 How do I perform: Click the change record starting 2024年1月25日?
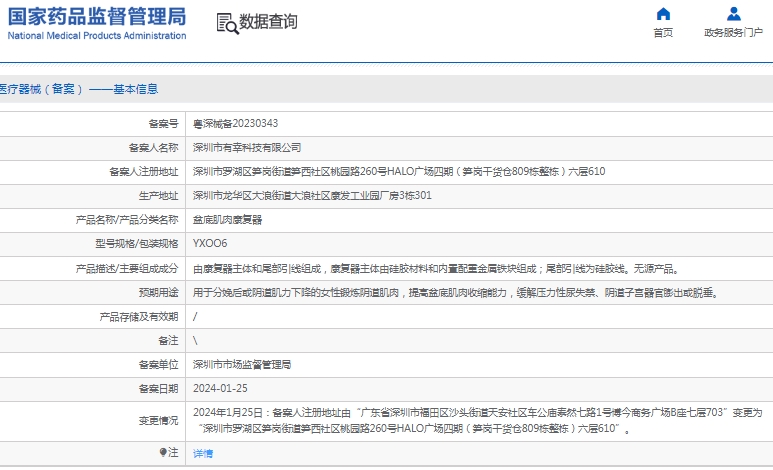point(478,420)
